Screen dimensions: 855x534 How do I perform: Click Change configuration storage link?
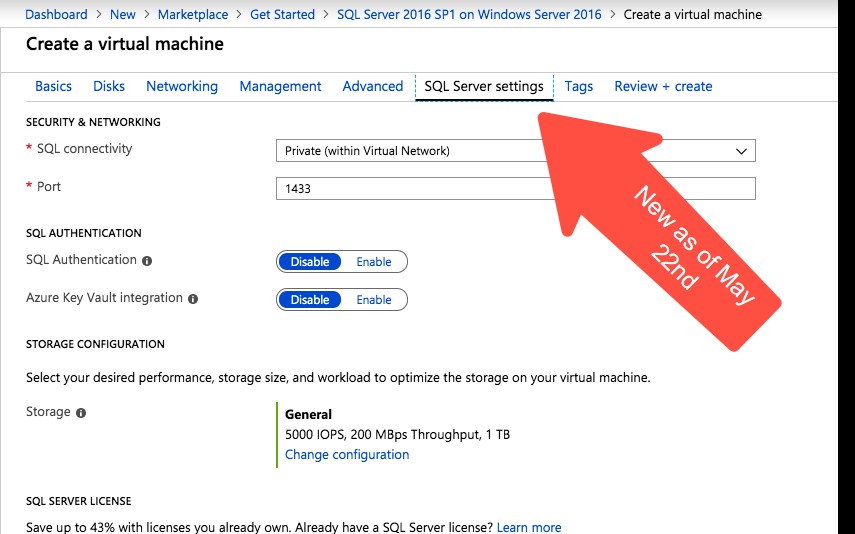pos(347,454)
